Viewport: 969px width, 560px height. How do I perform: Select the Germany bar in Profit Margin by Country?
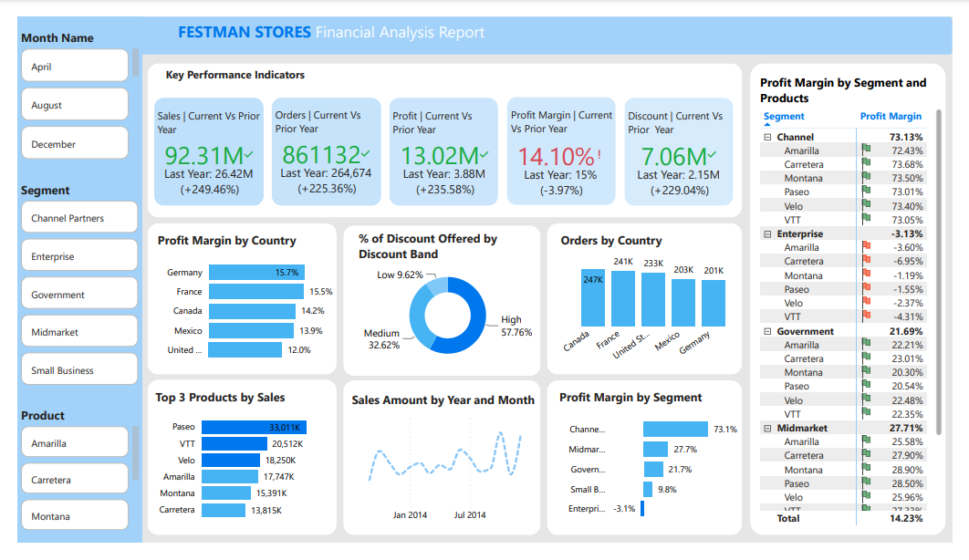256,273
